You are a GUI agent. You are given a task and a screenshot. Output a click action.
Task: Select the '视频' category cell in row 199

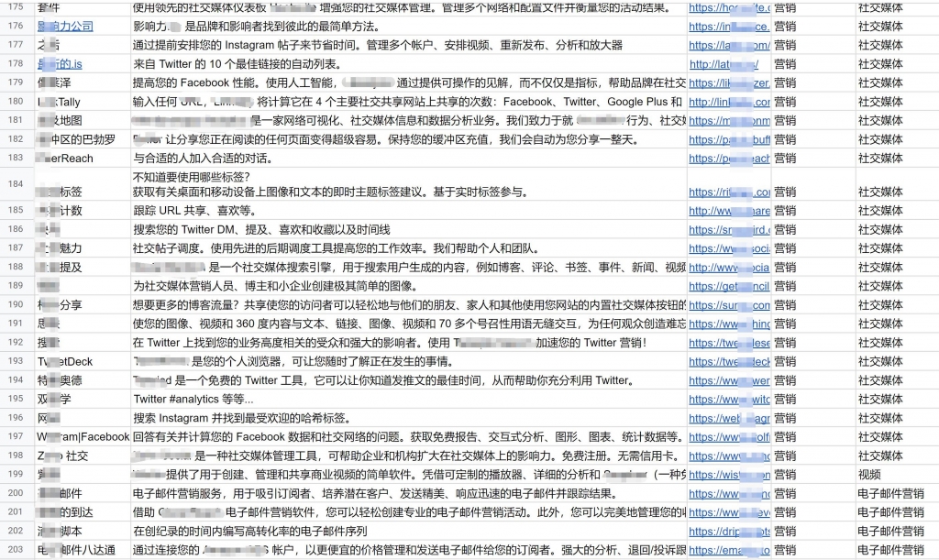coord(897,475)
